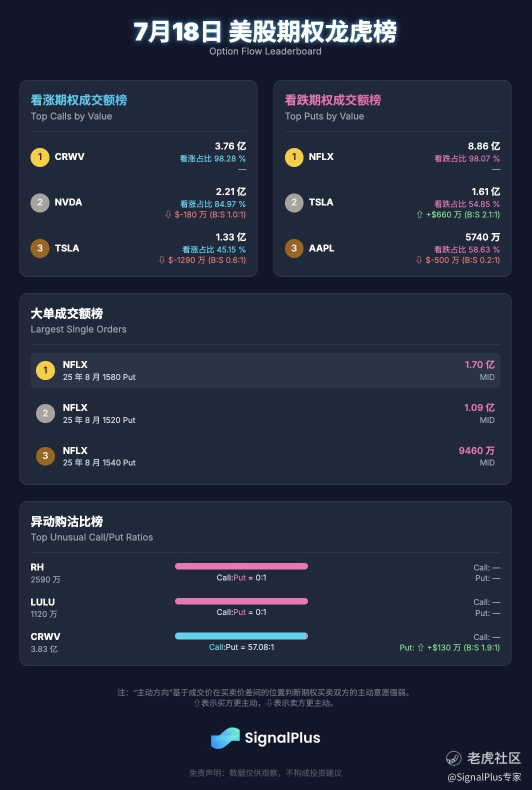
Task: Click the TSLA ticker in the puts list
Action: point(321,202)
